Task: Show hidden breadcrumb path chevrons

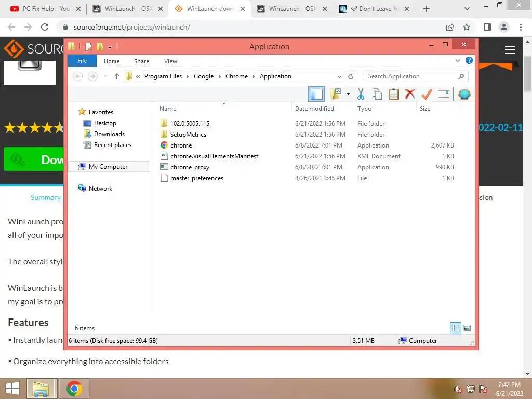Action: click(138, 76)
